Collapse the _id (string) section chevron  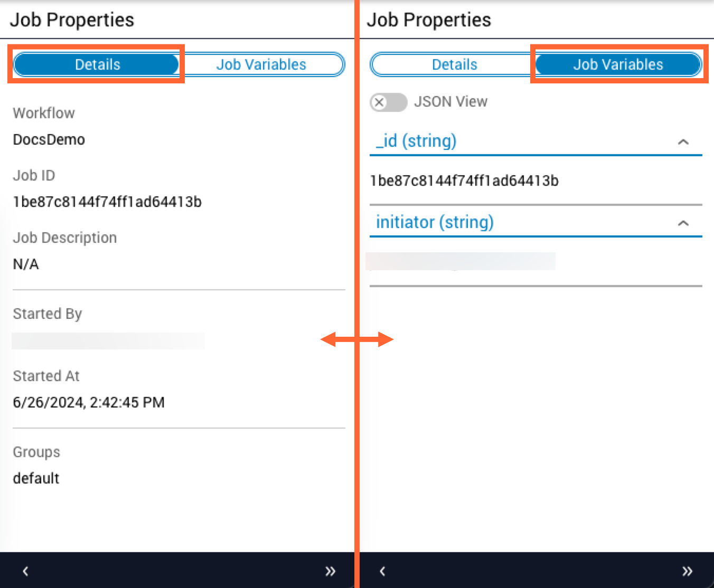click(x=683, y=141)
